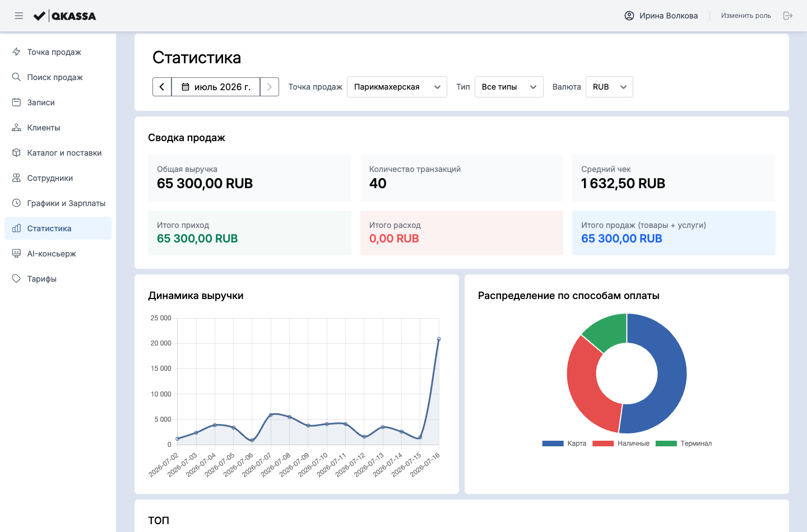The image size is (807, 532).
Task: Click the logout icon in header
Action: coord(788,16)
